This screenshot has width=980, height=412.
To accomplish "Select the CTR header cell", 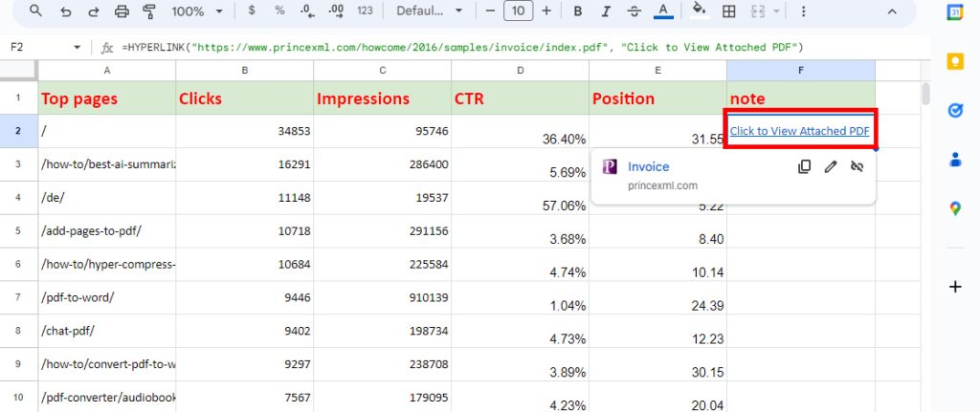I will (520, 98).
